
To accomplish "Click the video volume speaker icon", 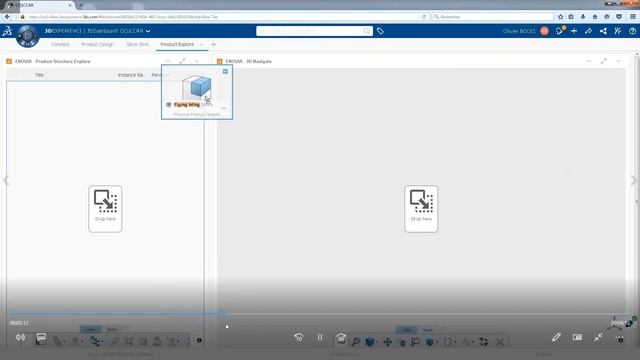I will 20,338.
